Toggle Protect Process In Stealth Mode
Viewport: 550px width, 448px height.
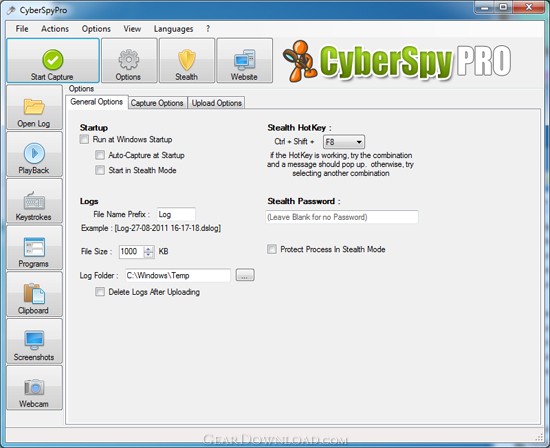[x=272, y=249]
